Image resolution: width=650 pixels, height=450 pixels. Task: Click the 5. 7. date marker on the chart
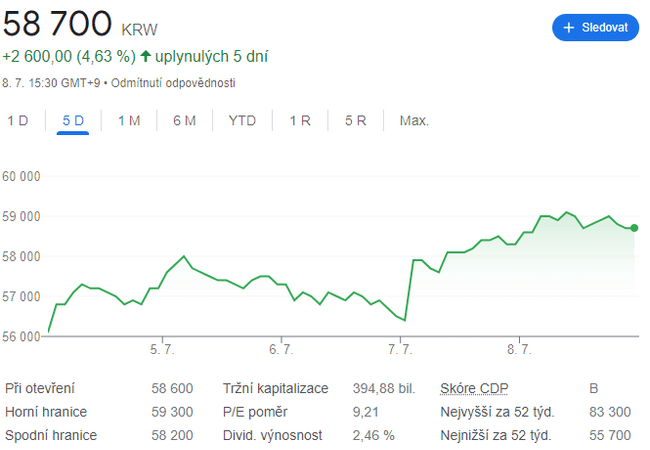click(162, 350)
